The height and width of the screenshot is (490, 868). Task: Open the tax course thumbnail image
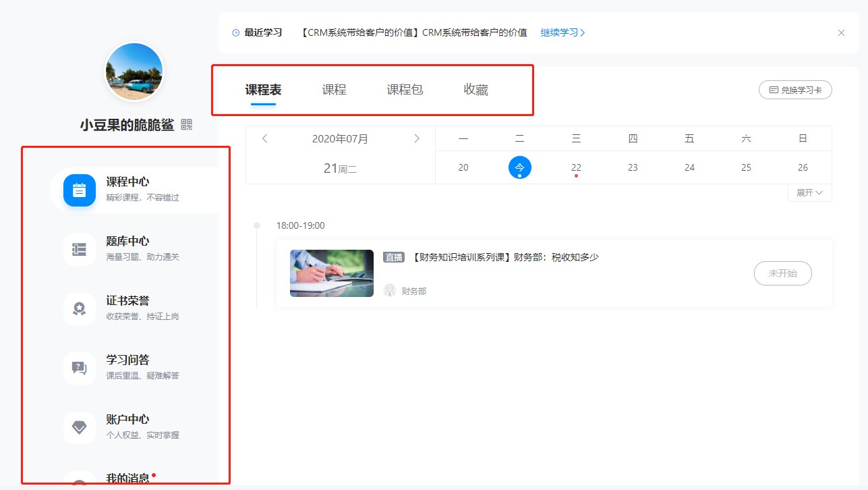(332, 273)
